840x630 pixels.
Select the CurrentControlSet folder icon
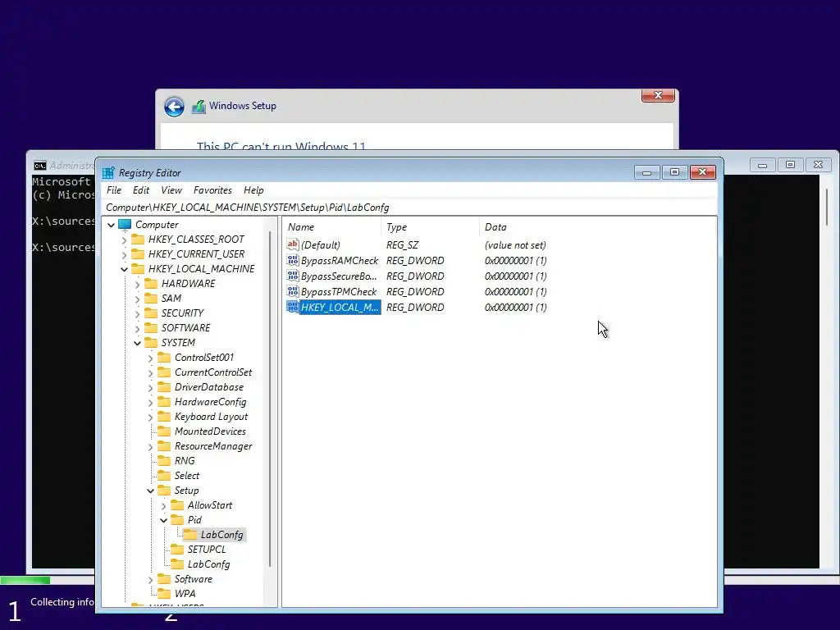click(x=164, y=372)
